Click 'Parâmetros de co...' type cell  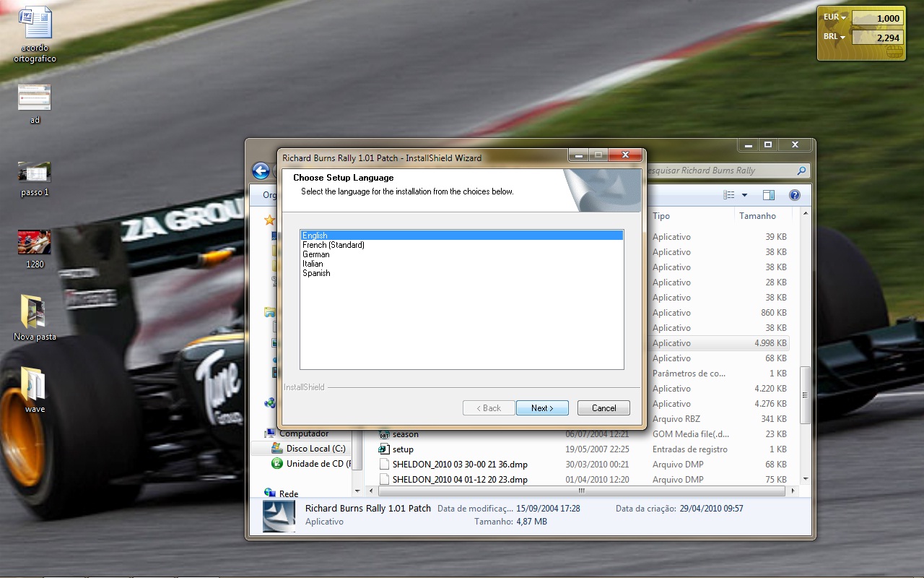[689, 374]
